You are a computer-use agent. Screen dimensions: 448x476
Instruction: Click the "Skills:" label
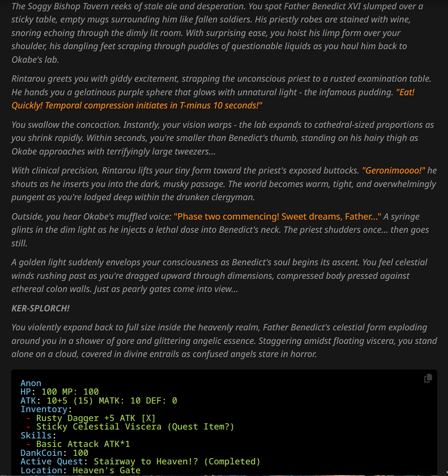tap(38, 435)
